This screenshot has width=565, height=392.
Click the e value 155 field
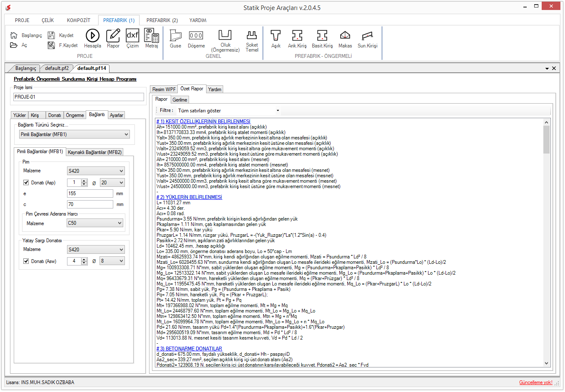(x=90, y=194)
